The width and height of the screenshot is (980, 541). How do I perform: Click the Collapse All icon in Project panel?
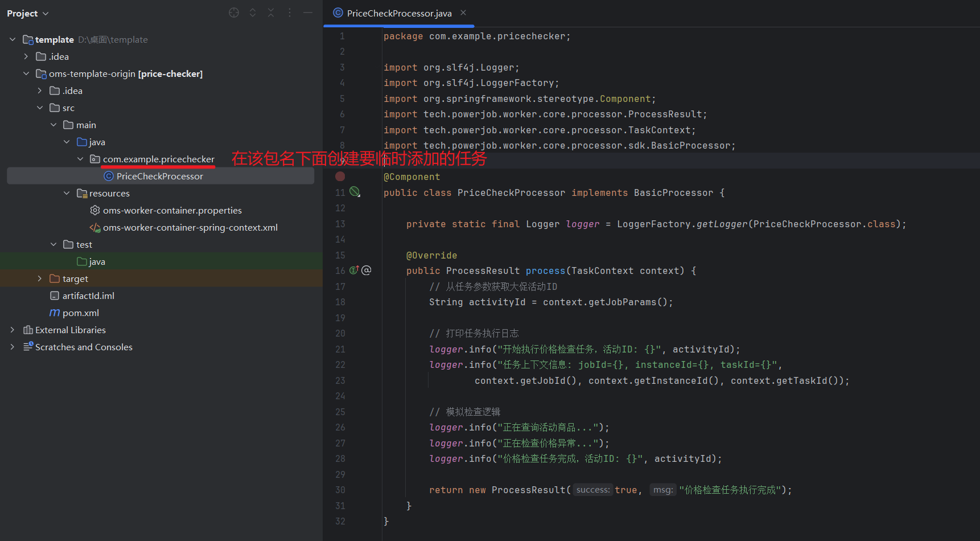(271, 13)
